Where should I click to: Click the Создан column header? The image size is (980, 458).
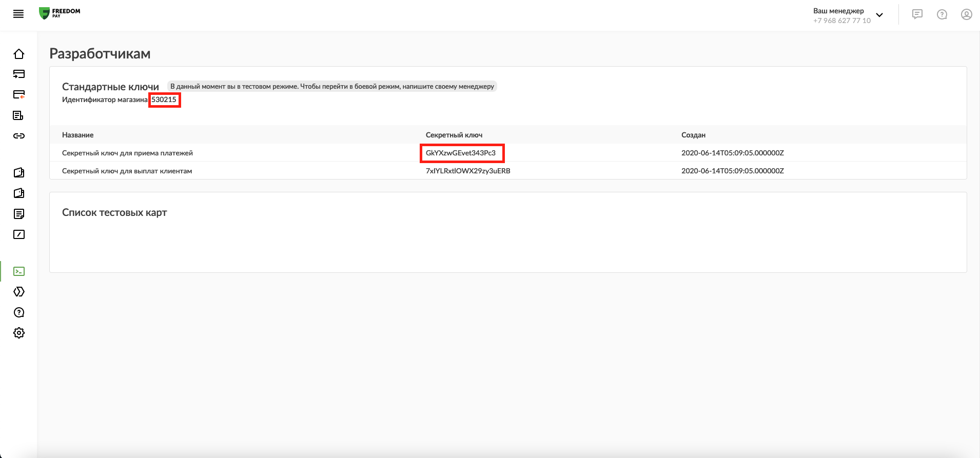(x=693, y=135)
